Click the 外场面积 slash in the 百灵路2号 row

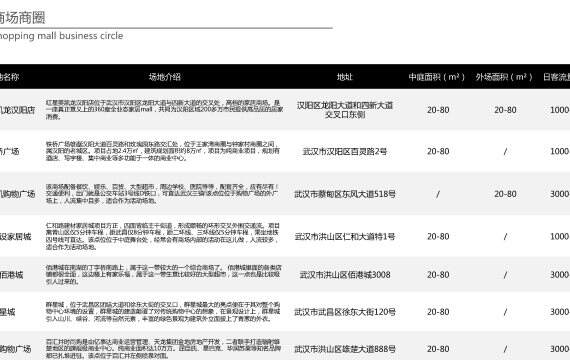click(505, 151)
